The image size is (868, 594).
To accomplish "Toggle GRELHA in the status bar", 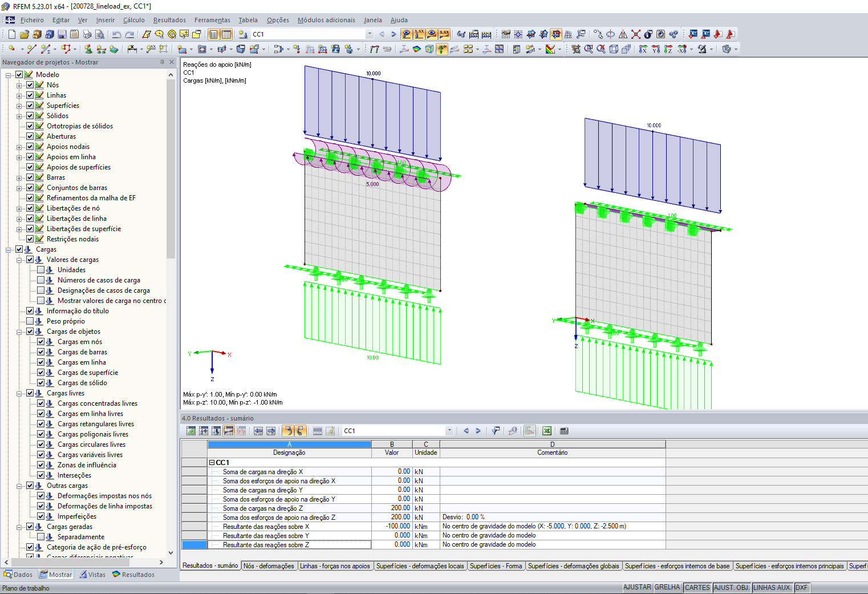I will click(667, 588).
